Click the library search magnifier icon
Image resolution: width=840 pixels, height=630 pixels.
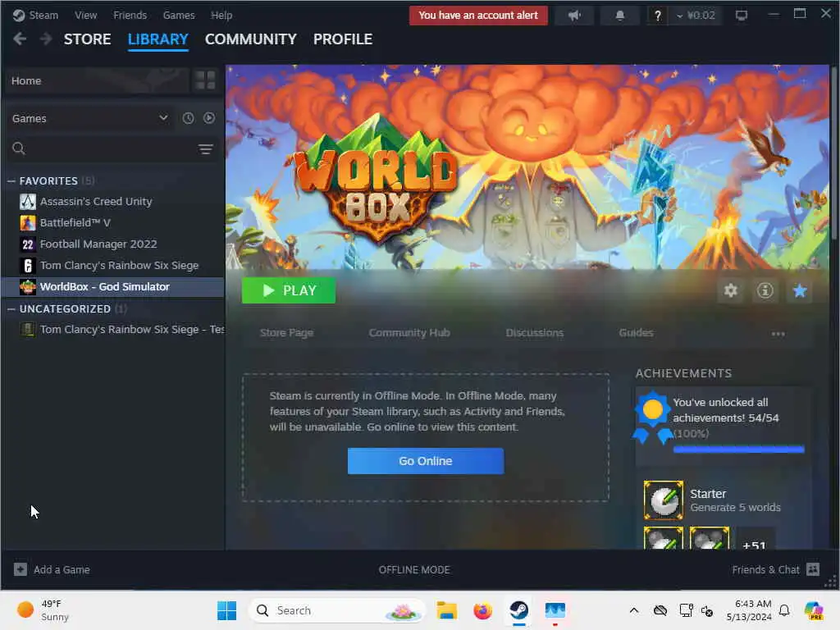click(x=19, y=148)
